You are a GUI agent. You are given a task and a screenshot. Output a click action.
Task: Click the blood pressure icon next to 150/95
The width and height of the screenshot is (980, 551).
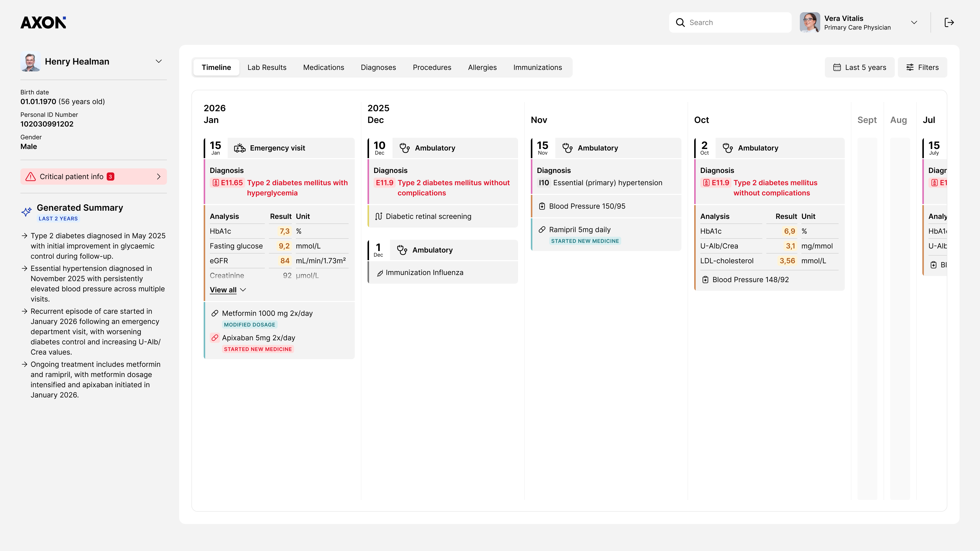click(x=542, y=206)
